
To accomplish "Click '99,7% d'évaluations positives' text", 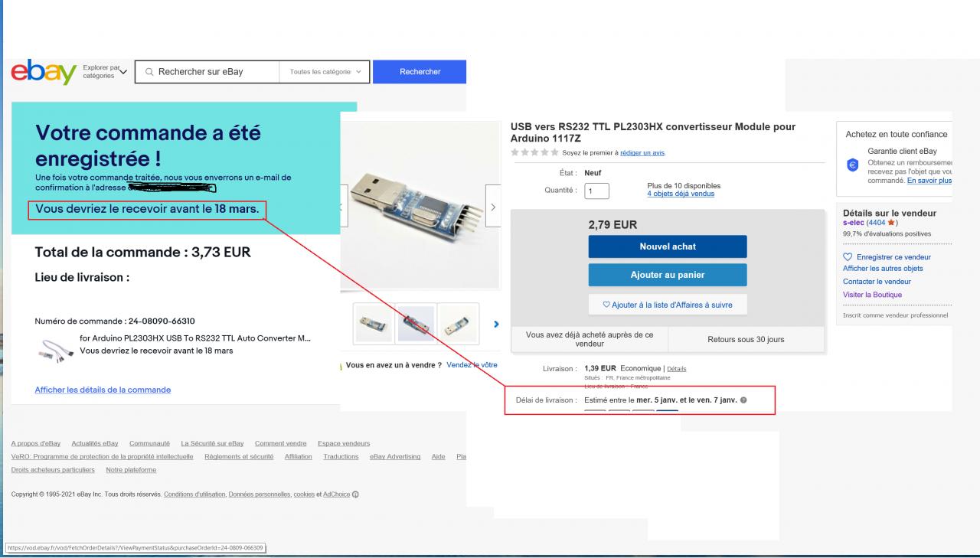I will [887, 233].
